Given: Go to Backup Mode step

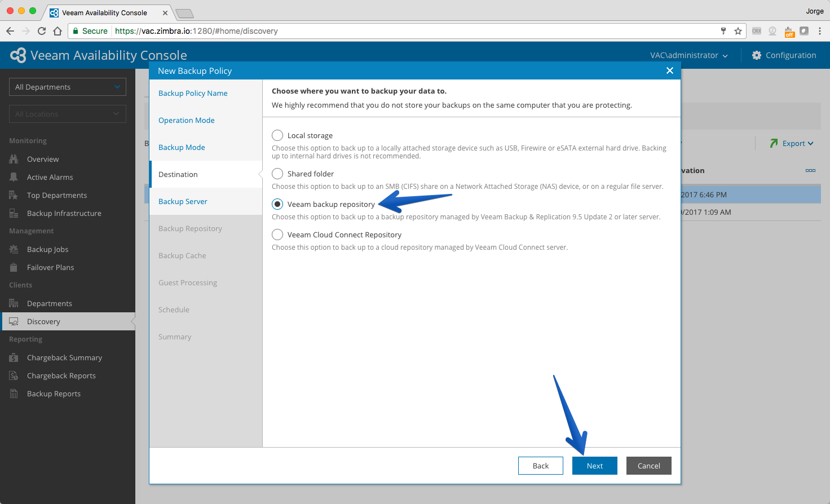Looking at the screenshot, I should pos(182,147).
